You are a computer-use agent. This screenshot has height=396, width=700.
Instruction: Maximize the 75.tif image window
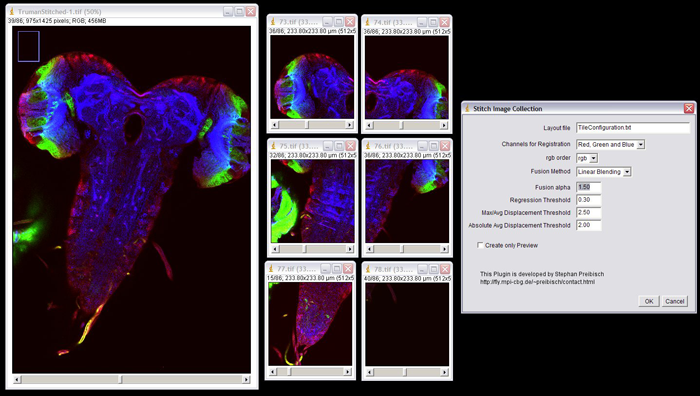[339, 146]
